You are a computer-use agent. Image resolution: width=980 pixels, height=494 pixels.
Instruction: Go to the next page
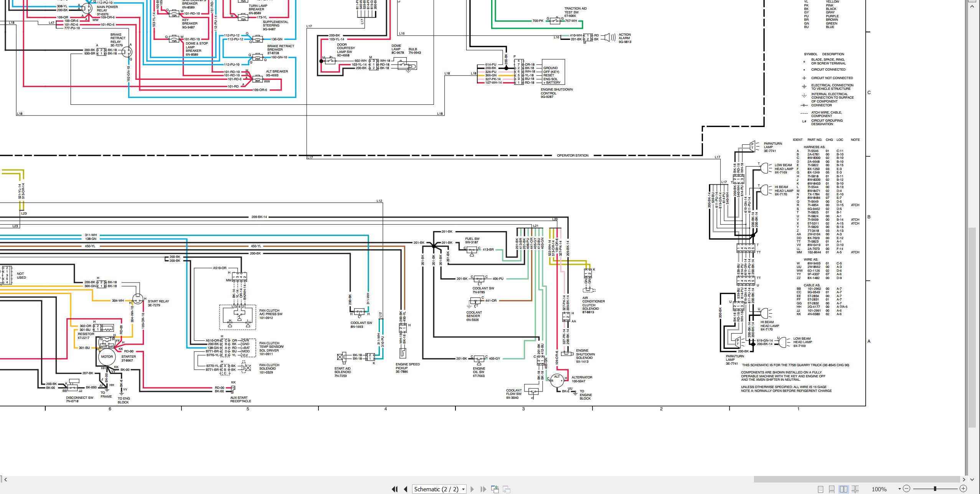(472, 489)
